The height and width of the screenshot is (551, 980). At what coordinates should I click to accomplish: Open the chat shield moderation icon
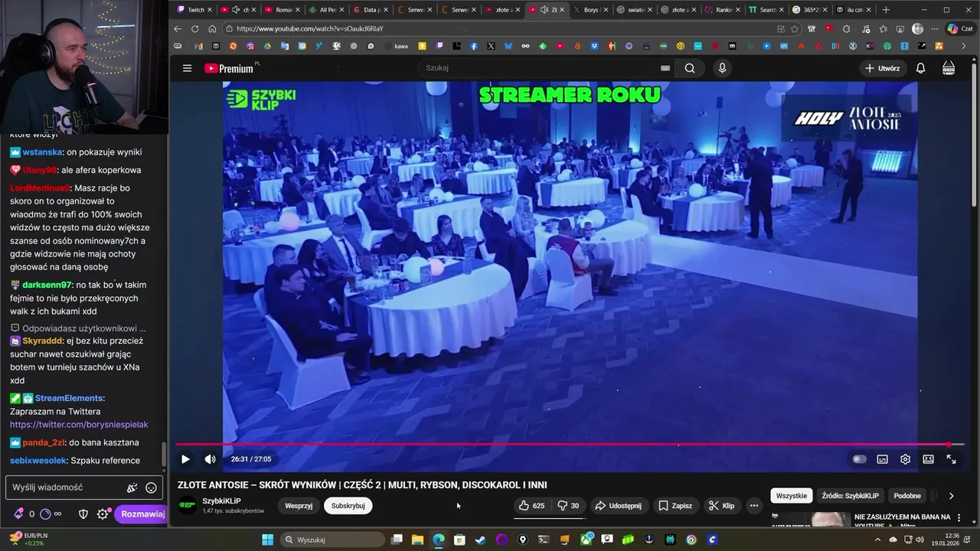tap(83, 514)
